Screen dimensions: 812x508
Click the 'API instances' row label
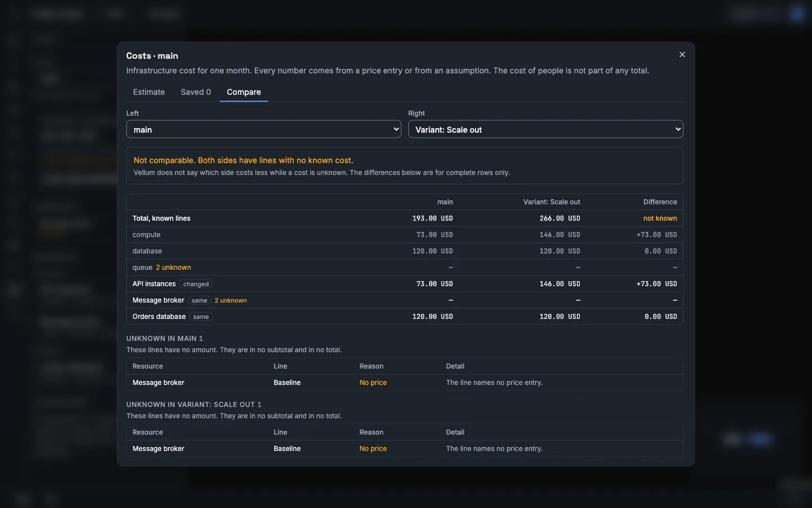tap(154, 284)
